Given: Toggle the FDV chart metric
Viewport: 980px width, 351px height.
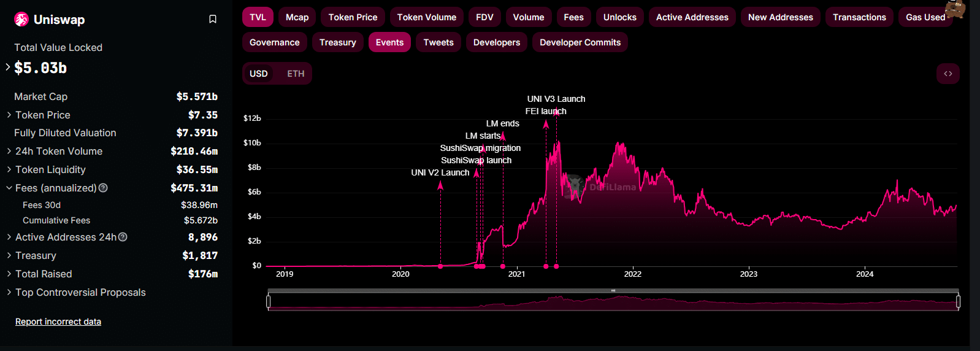Looking at the screenshot, I should point(484,17).
